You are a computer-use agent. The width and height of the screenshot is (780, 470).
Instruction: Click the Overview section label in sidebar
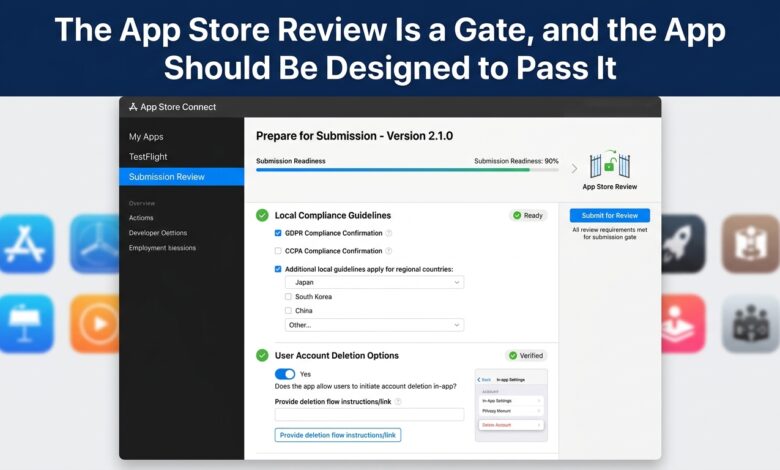tap(142, 203)
